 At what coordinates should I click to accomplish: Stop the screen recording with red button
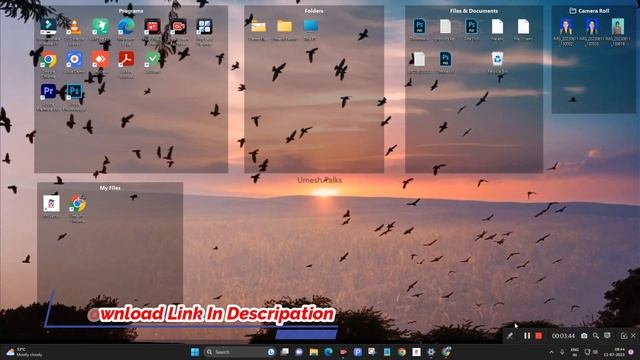pos(539,336)
